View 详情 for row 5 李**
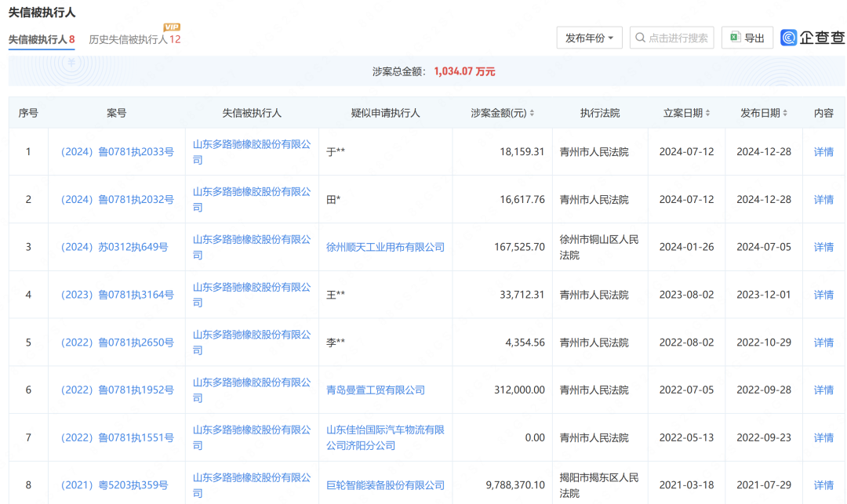847x504 pixels. click(823, 343)
